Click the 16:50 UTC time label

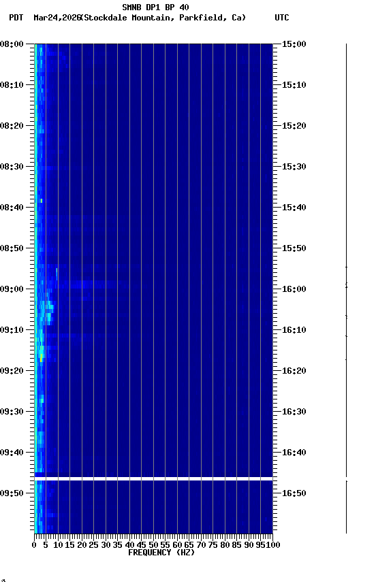point(294,494)
